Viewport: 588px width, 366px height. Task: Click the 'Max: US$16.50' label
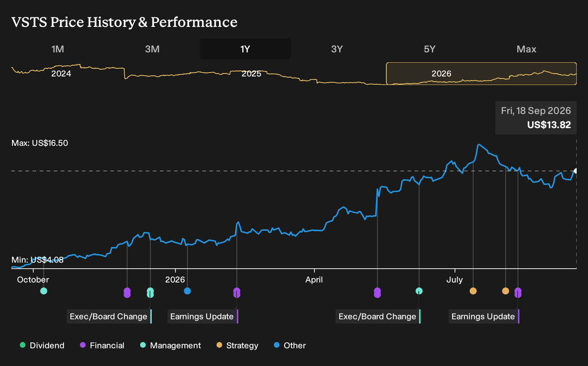[x=40, y=143]
